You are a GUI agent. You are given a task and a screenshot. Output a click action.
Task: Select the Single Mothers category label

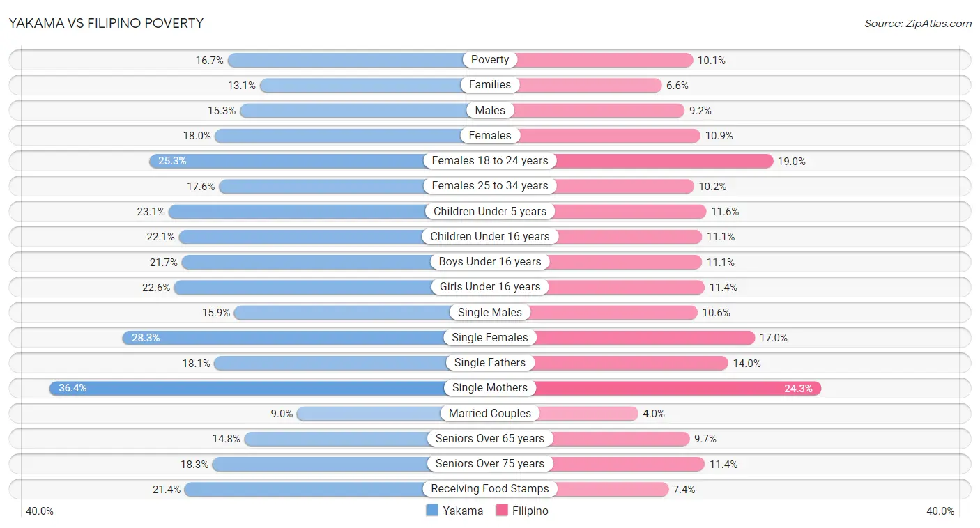490,388
